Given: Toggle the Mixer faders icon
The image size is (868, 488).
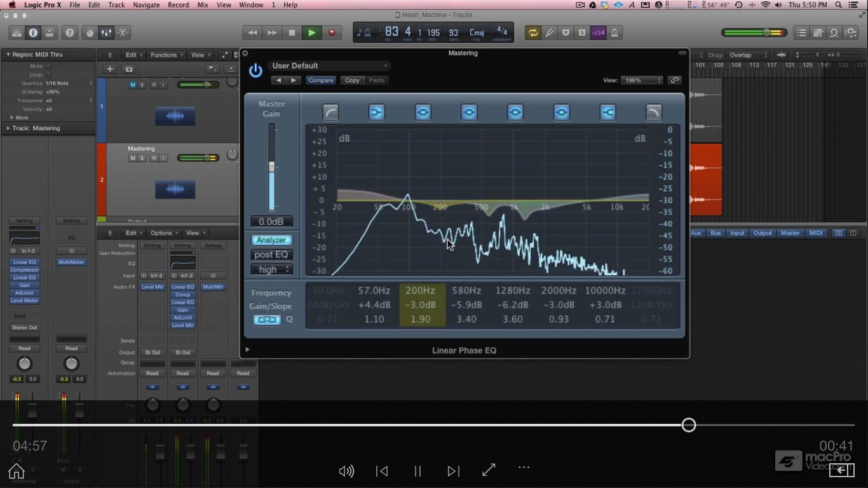Looking at the screenshot, I should 106,33.
